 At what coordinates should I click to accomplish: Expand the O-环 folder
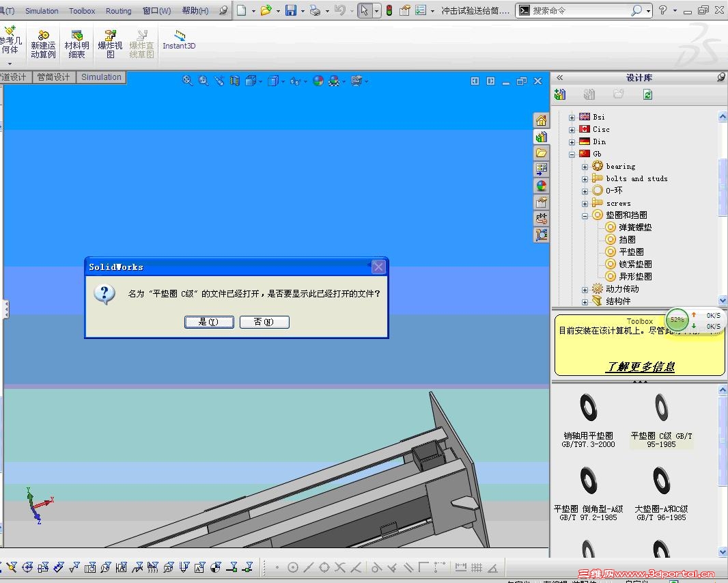[x=585, y=191]
